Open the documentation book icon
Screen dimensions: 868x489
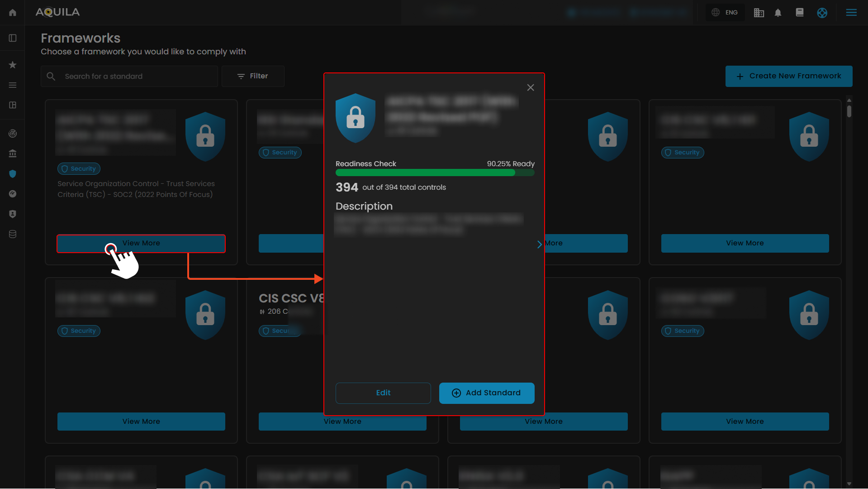pyautogui.click(x=800, y=13)
